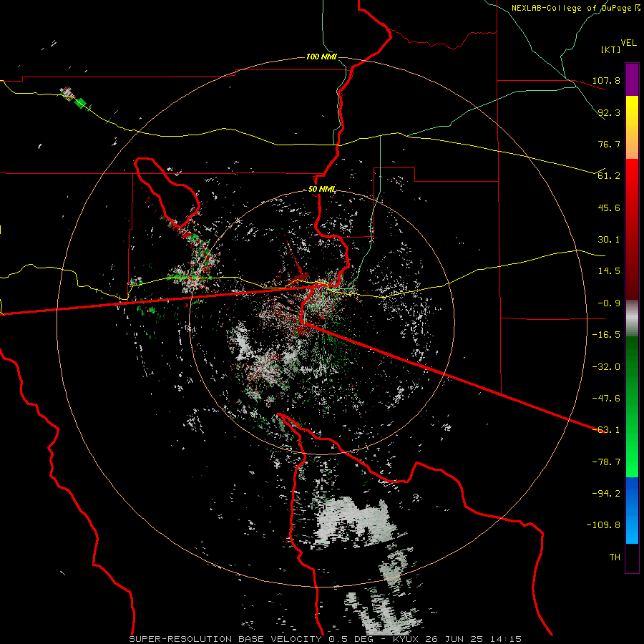Click the -0.9 value on velocity scale
Viewport: 644px width, 644px height.
coord(609,303)
